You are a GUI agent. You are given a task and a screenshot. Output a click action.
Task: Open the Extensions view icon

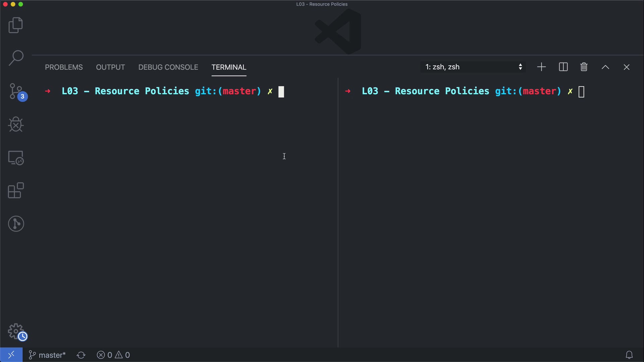pyautogui.click(x=15, y=190)
